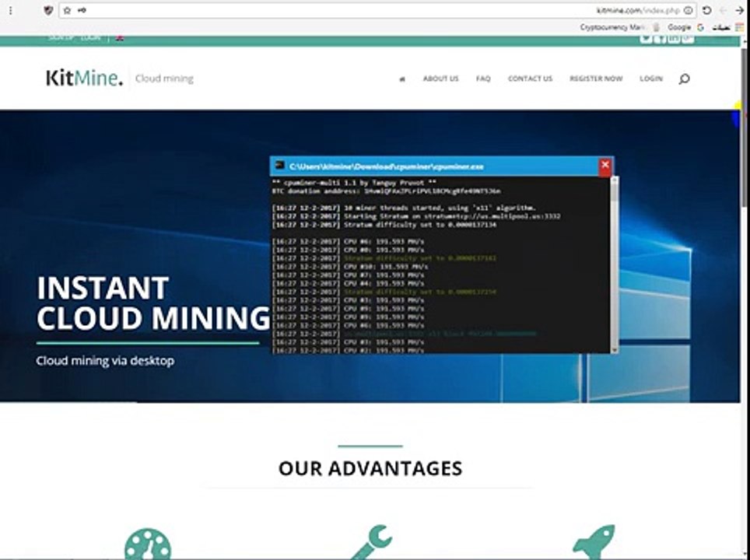Click the right-pointing arrow navigation button
This screenshot has height=560, width=750.
click(x=739, y=10)
